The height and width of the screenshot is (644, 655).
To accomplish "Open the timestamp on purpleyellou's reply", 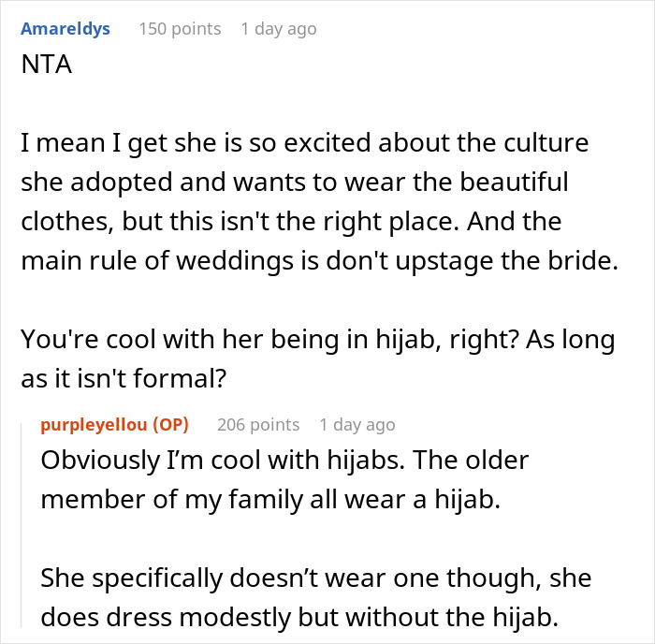I will coord(357,425).
